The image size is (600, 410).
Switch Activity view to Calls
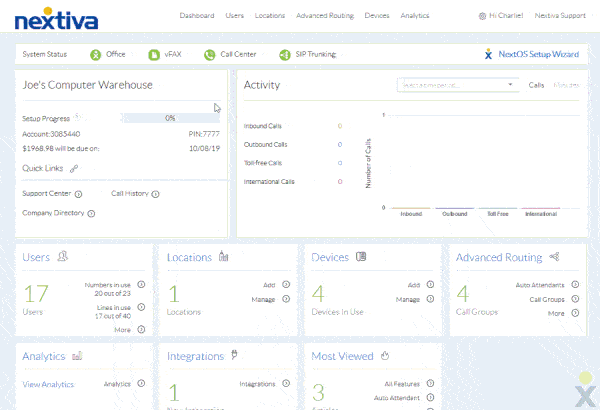[536, 85]
